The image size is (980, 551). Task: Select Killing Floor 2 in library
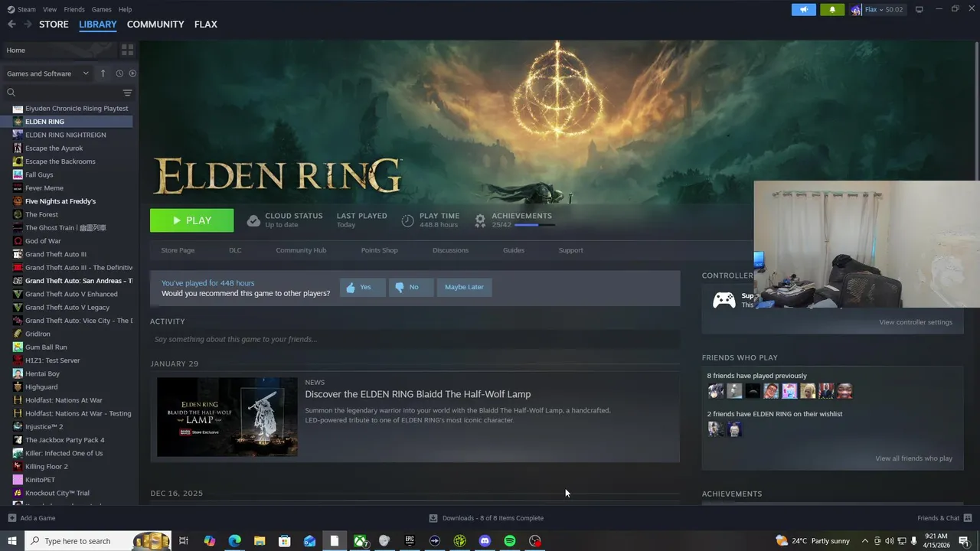pyautogui.click(x=46, y=466)
